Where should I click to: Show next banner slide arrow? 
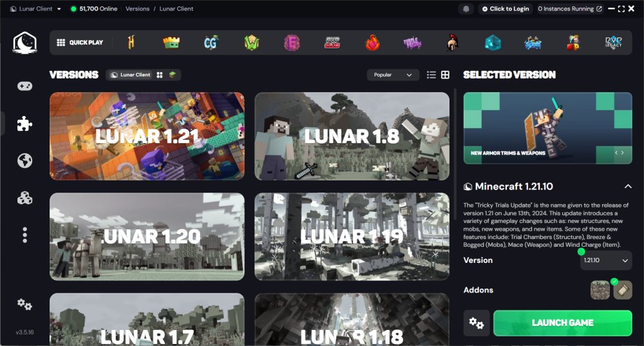pos(623,153)
